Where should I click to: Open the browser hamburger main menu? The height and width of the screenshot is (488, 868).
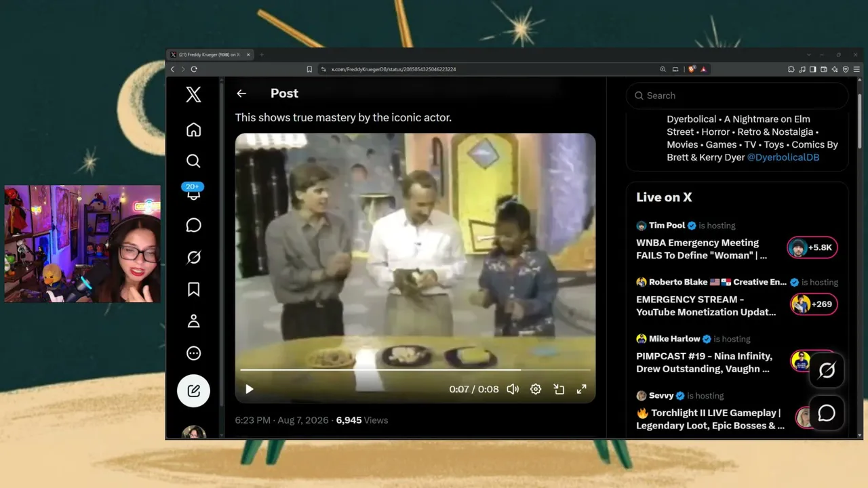858,69
